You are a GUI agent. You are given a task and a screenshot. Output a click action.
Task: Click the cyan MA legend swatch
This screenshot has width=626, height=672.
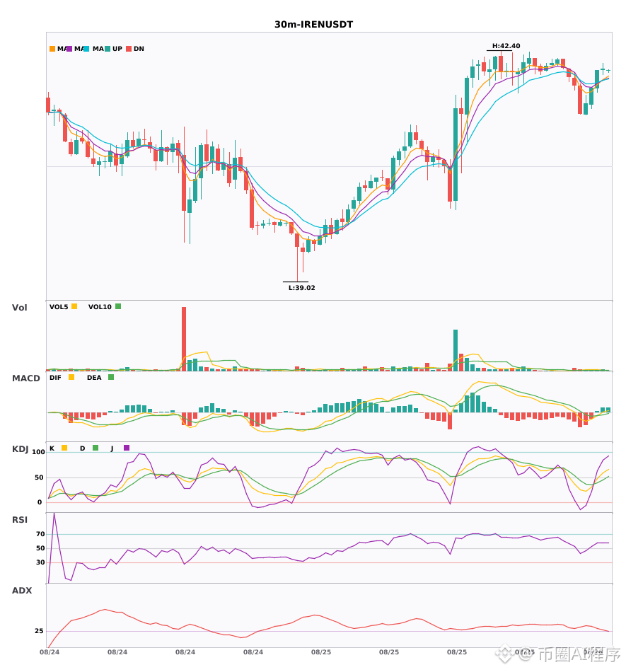pos(86,49)
